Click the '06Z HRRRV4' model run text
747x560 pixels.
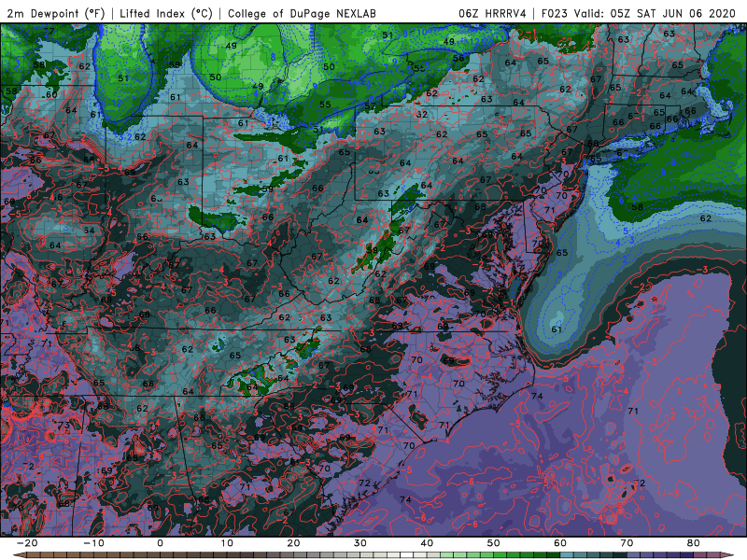(492, 13)
